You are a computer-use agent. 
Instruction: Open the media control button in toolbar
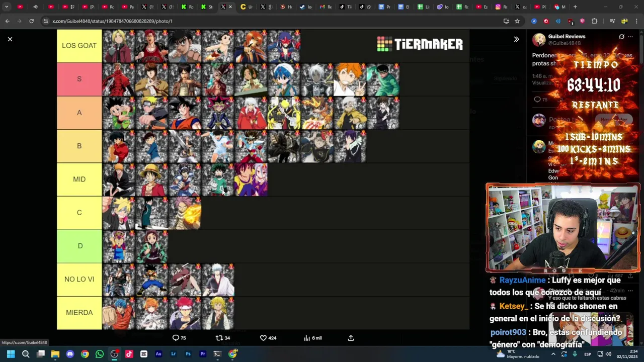612,21
